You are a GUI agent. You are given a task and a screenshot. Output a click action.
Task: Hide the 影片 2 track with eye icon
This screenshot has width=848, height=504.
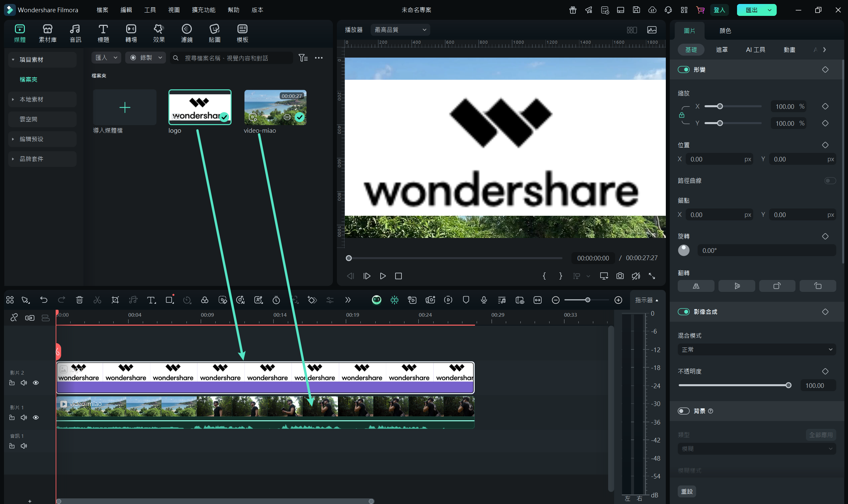(x=36, y=383)
